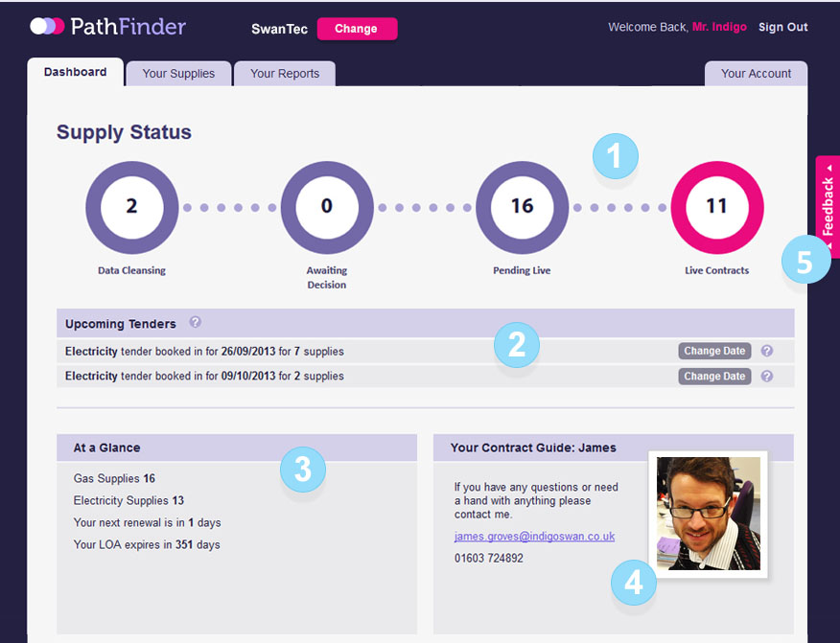Select the Pending Live circle showing 16
The height and width of the screenshot is (643, 840).
(522, 207)
